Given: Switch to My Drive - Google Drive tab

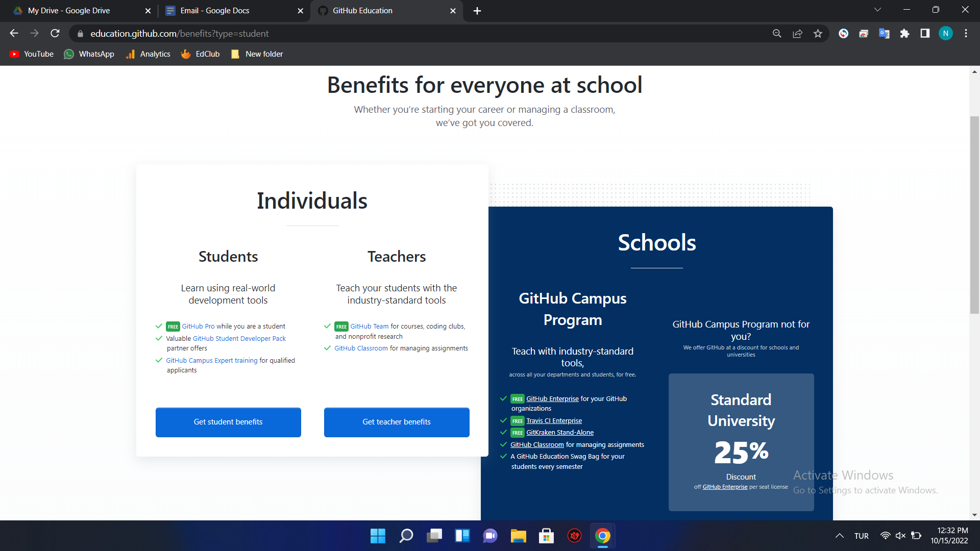Looking at the screenshot, I should tap(69, 11).
